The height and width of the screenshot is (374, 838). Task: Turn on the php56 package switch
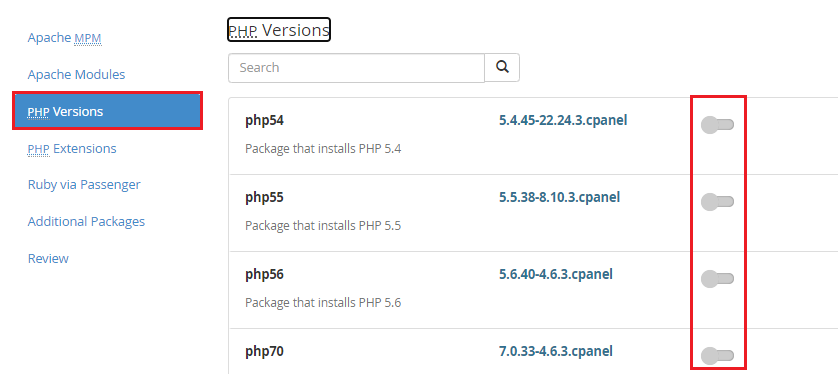coord(717,279)
